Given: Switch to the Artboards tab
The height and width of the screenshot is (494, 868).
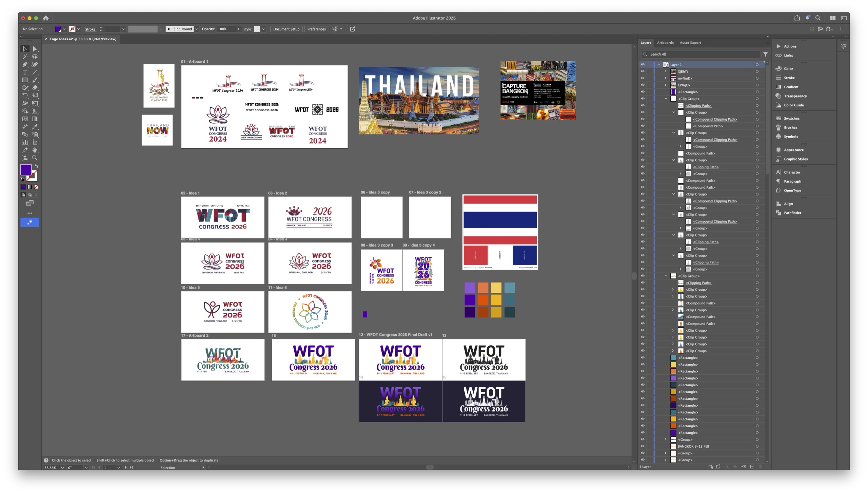Looking at the screenshot, I should pos(665,43).
